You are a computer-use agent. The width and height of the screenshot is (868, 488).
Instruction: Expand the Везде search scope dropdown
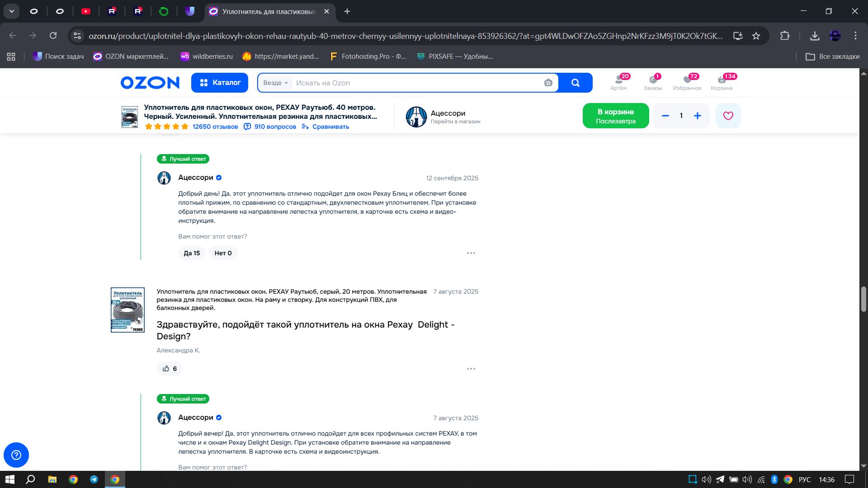click(x=275, y=83)
